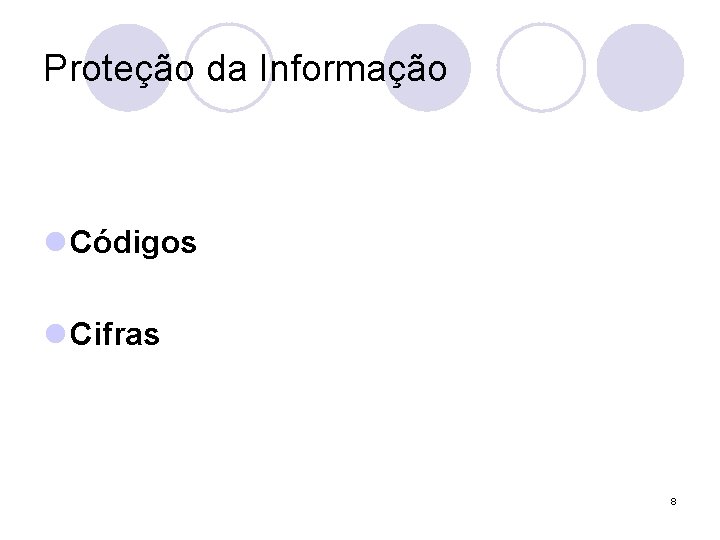Click the capital 'I' of Informação
The width and height of the screenshot is (720, 540).
264,68
